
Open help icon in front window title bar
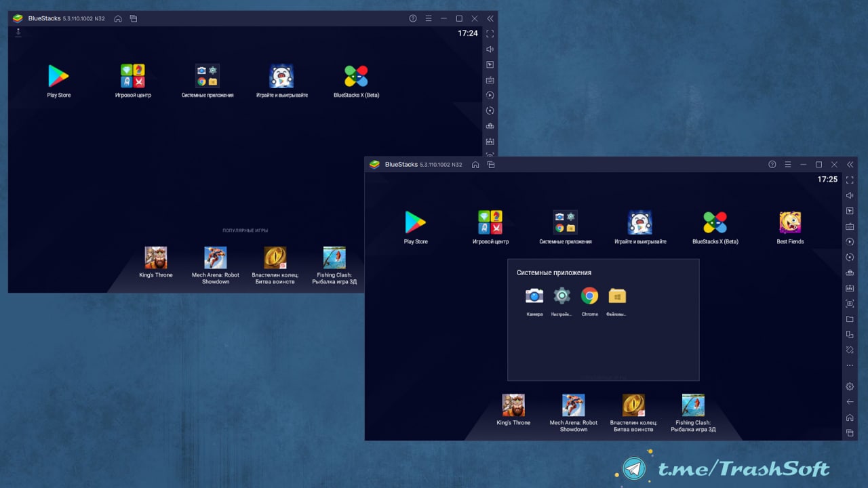click(772, 165)
